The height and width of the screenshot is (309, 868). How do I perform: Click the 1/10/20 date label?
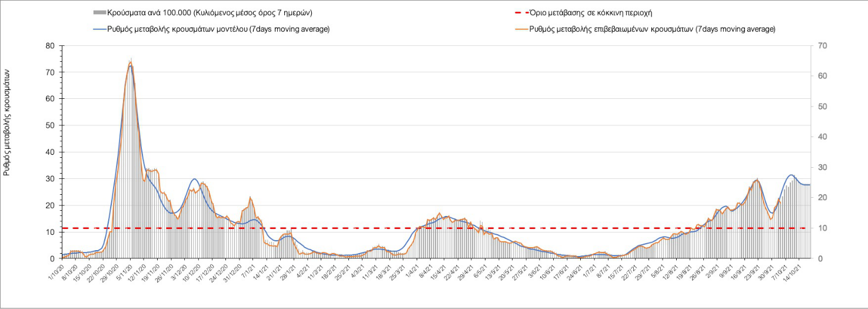click(55, 271)
